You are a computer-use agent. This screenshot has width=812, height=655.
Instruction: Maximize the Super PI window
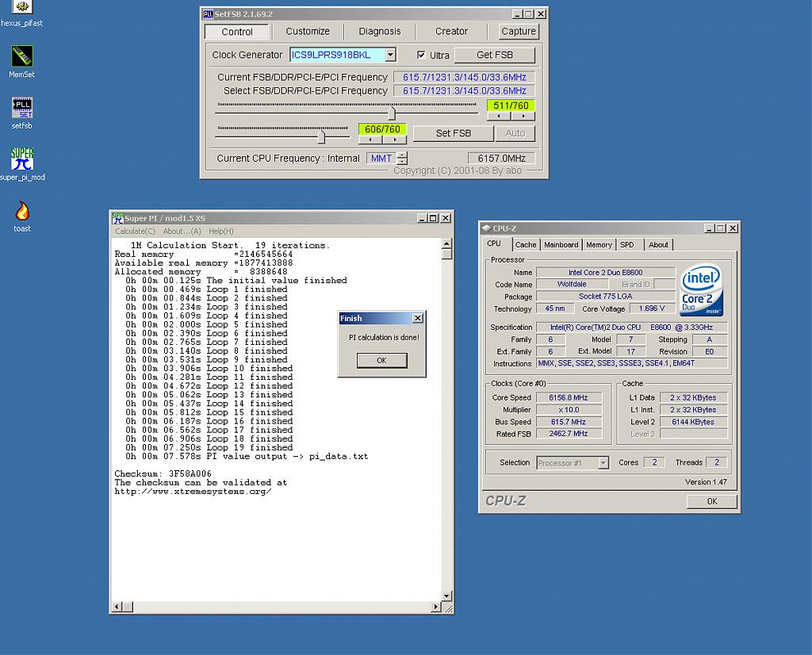(x=434, y=219)
